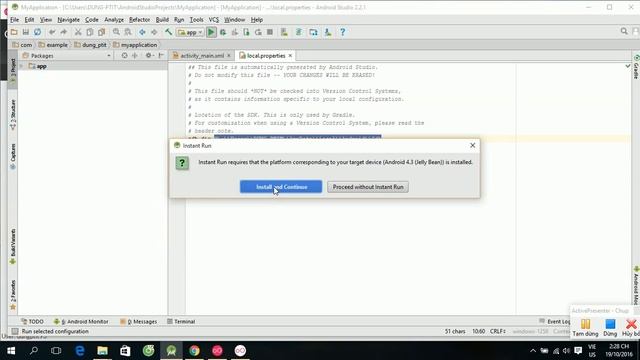Open the Messages tool window

138,322
